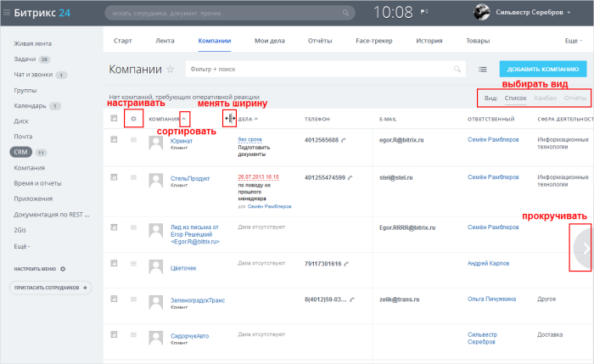594x364 pixels.
Task: Switch to the Отчёты tab
Action: (x=320, y=41)
